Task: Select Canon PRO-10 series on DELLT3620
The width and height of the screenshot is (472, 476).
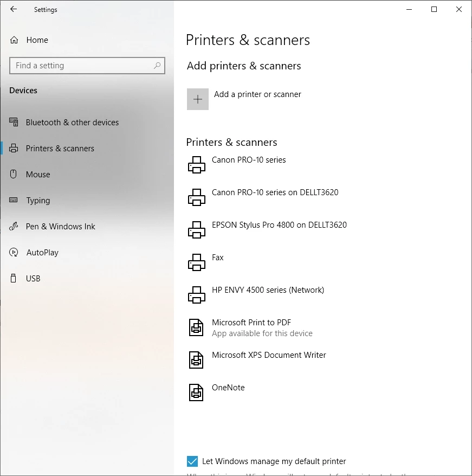Action: tap(275, 192)
